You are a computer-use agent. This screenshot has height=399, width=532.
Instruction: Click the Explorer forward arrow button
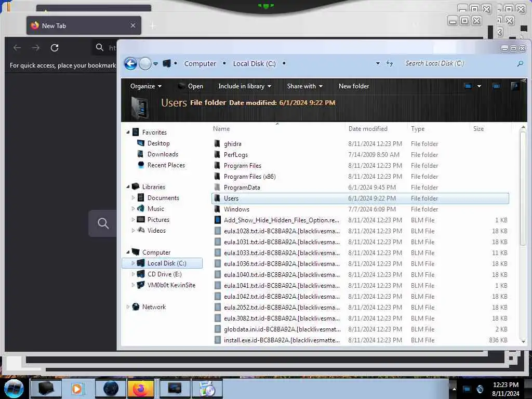click(145, 63)
